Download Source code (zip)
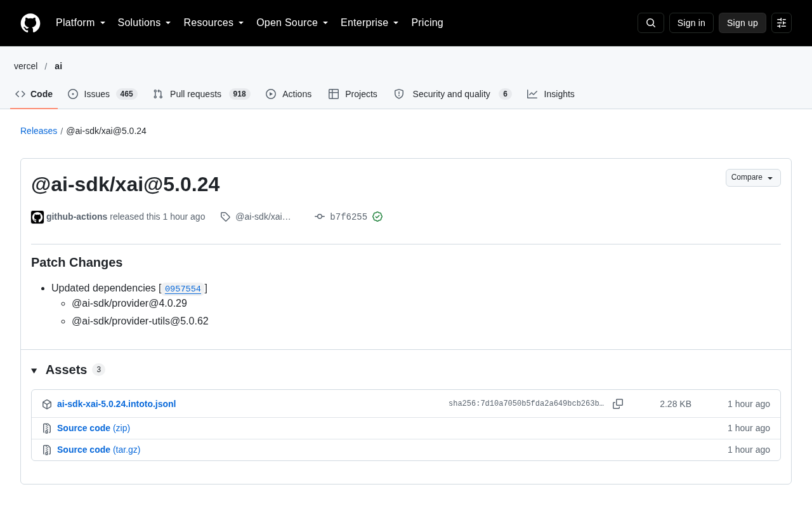Image resolution: width=812 pixels, height=508 pixels. tap(93, 428)
